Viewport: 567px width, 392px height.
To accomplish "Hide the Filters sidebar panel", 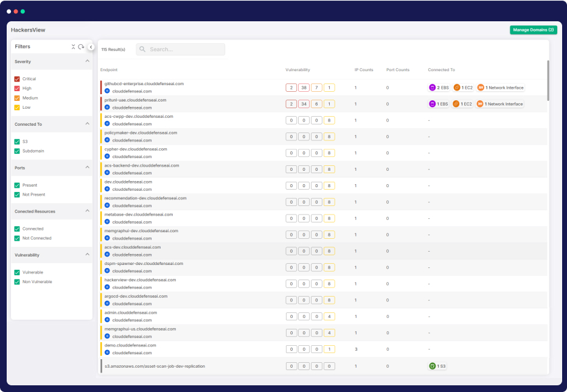I will tap(91, 47).
